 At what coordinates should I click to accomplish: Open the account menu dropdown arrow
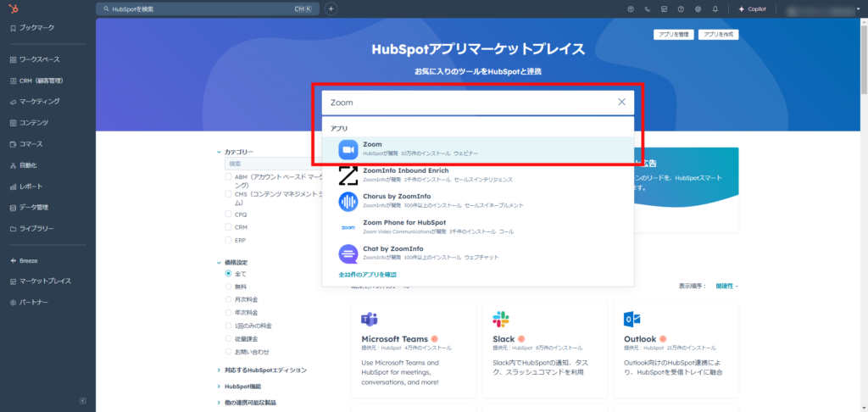(x=858, y=8)
